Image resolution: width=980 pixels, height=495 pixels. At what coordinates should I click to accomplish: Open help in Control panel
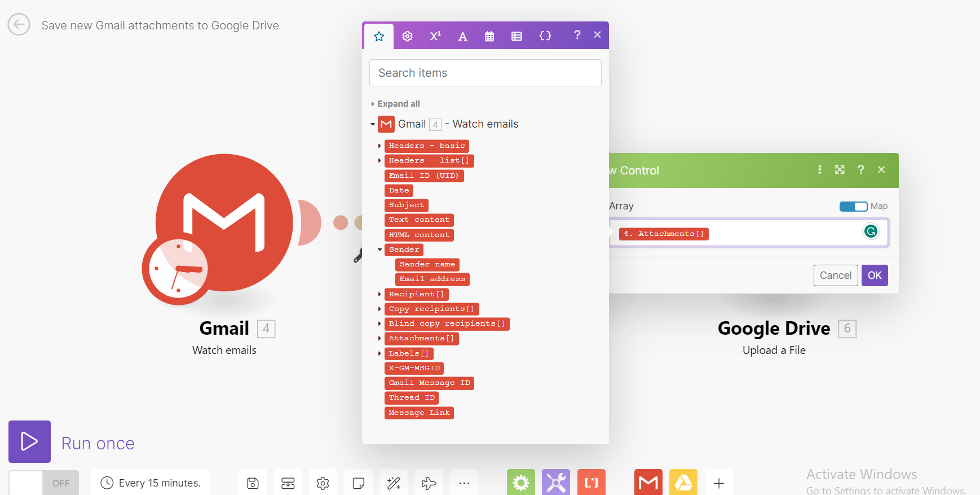861,169
